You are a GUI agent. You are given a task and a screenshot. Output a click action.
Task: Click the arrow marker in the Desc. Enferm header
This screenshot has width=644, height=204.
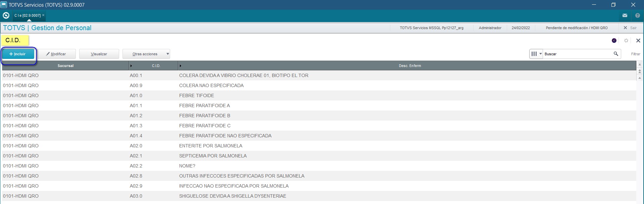point(181,66)
